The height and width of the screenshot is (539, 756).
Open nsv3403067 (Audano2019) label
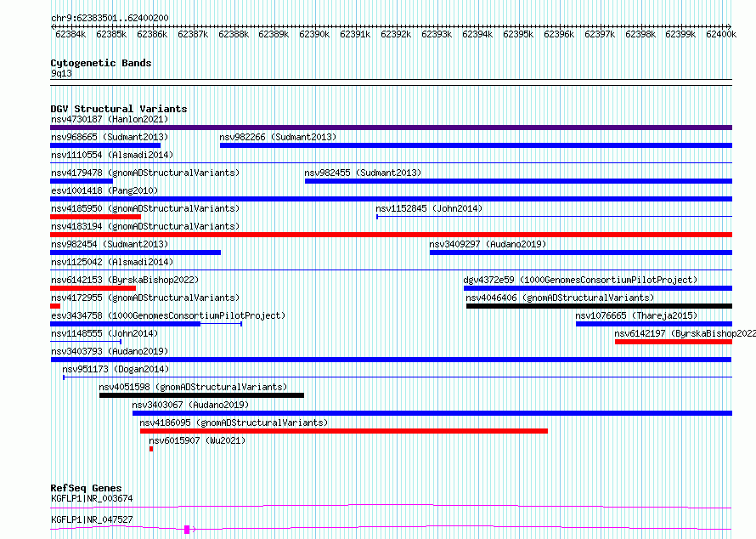click(x=190, y=405)
